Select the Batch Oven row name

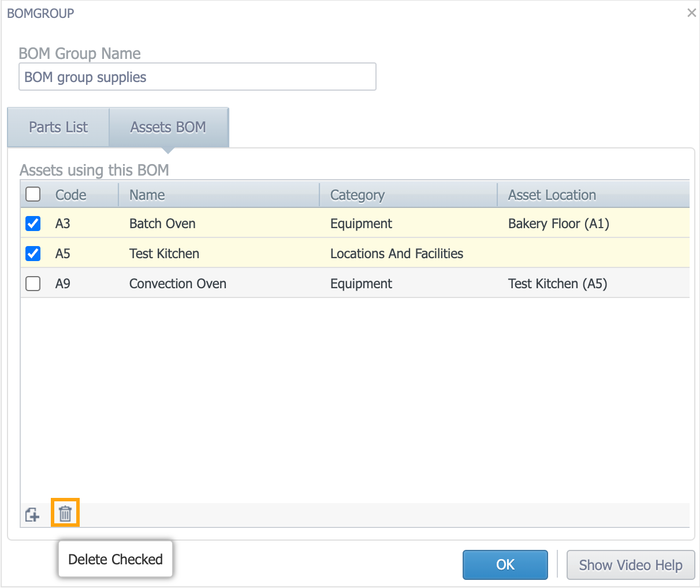coord(162,224)
